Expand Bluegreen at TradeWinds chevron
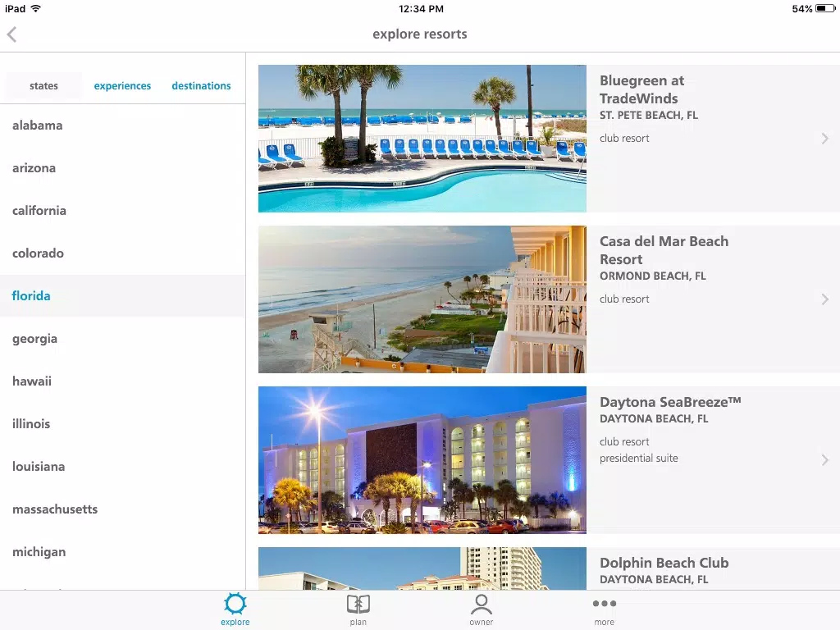Image resolution: width=840 pixels, height=630 pixels. coord(825,139)
